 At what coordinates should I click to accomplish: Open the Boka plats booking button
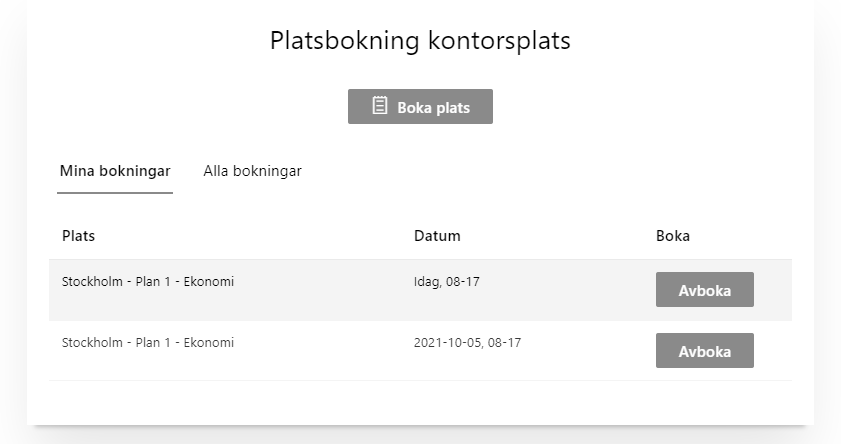click(x=420, y=107)
